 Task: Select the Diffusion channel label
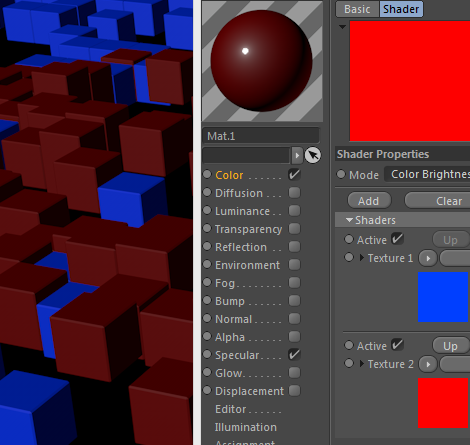coord(239,193)
